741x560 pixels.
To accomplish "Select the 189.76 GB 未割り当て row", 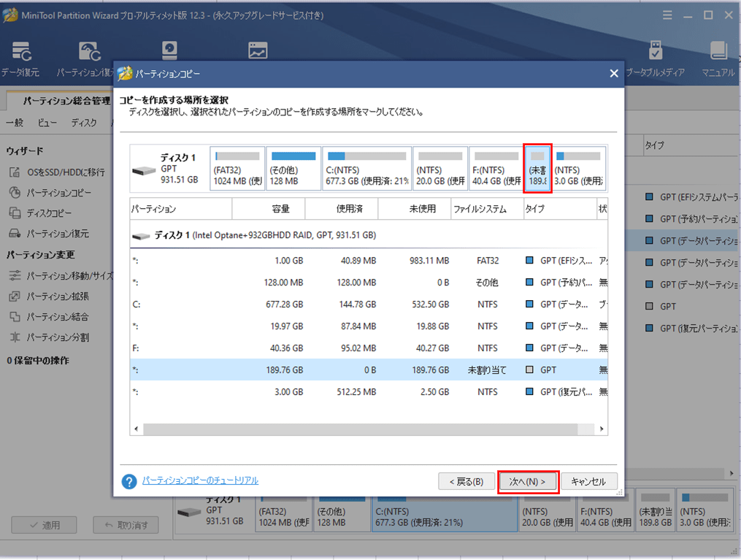I will click(x=369, y=369).
